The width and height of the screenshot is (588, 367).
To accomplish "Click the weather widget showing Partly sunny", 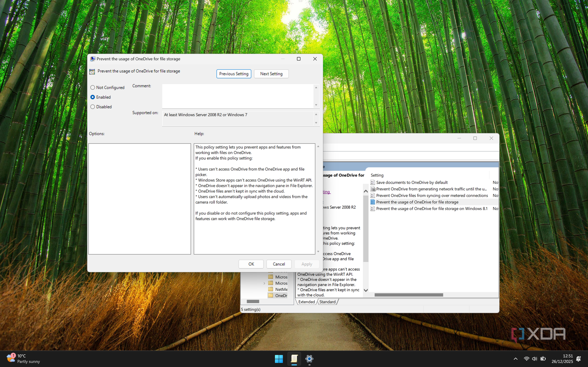I will pyautogui.click(x=23, y=358).
